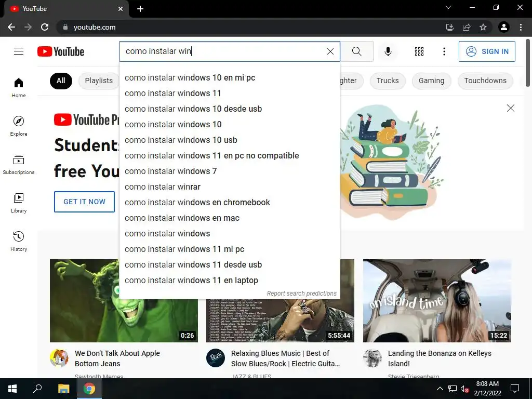532x399 pixels.
Task: Open File Explorer from the taskbar
Action: (63, 389)
